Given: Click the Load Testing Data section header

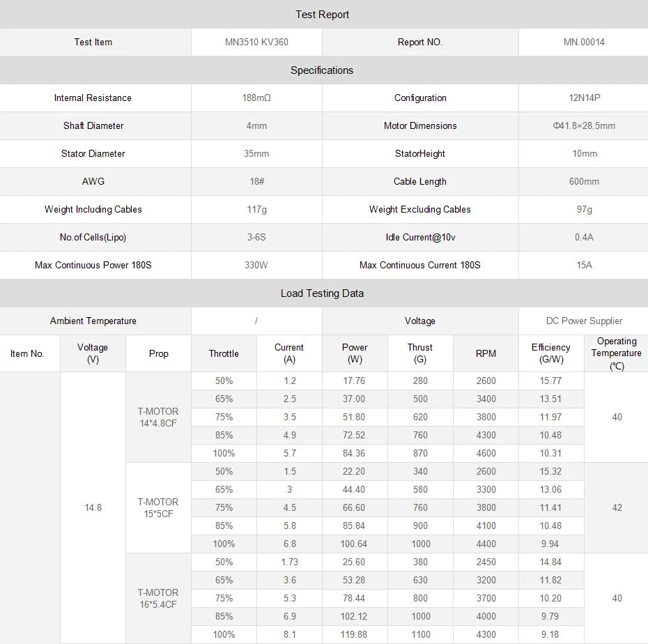Looking at the screenshot, I should coord(323,293).
